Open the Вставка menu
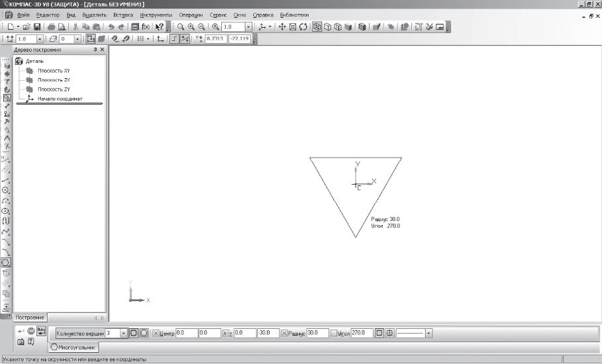This screenshot has width=602, height=364. coord(123,15)
